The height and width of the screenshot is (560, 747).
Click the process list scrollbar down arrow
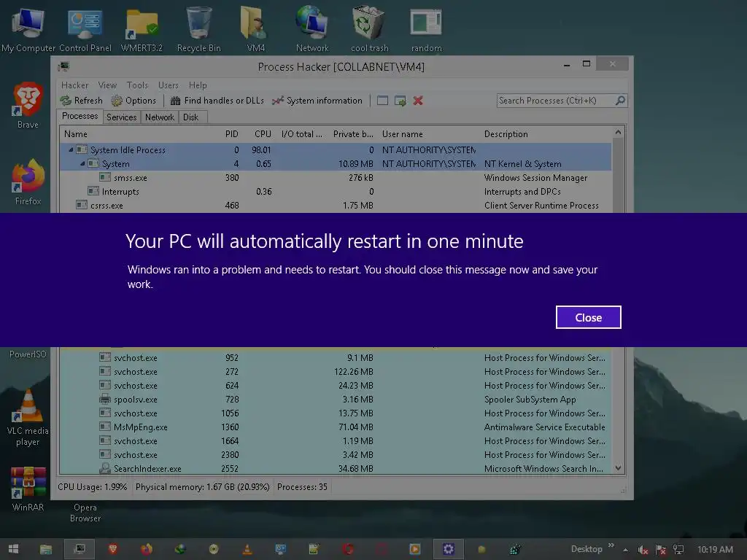pyautogui.click(x=618, y=468)
